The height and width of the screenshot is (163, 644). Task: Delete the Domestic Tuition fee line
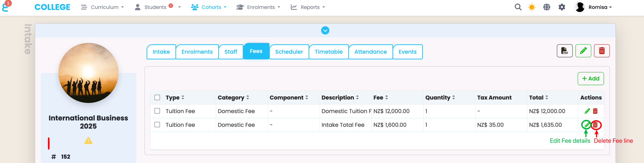(x=595, y=111)
